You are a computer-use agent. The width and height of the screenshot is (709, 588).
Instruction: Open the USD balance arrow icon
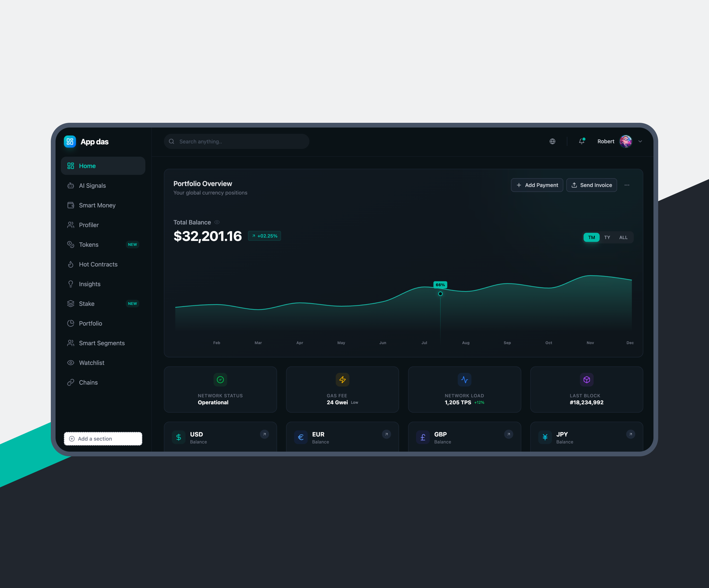tap(264, 434)
